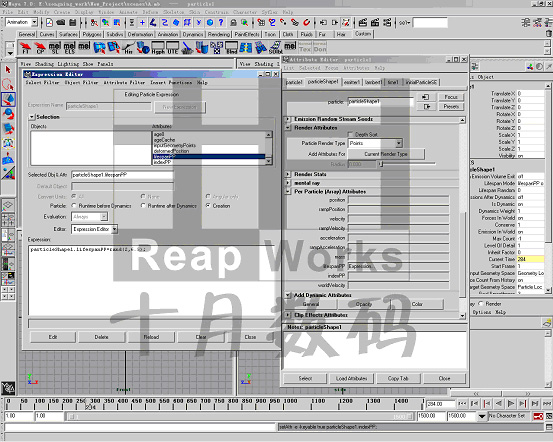Go to end of playback range

tap(547, 403)
